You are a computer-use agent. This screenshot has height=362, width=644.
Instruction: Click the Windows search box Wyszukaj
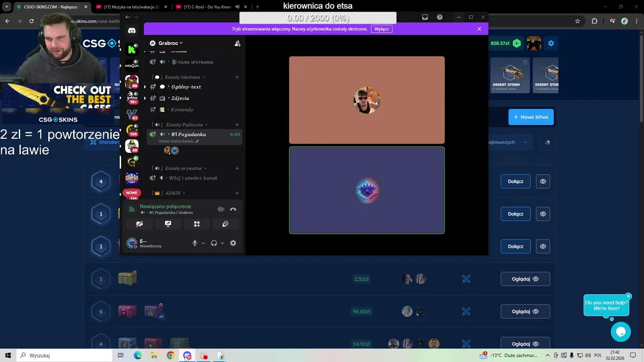click(x=64, y=355)
